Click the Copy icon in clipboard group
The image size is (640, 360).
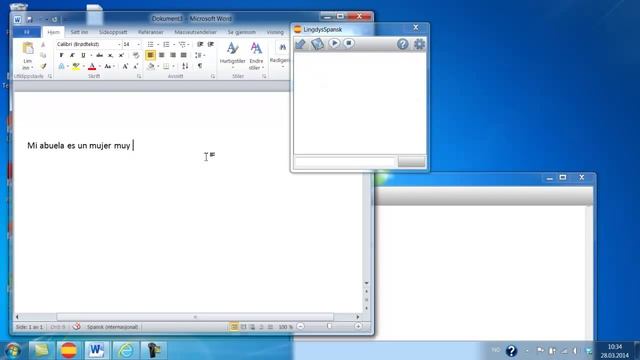pos(43,55)
